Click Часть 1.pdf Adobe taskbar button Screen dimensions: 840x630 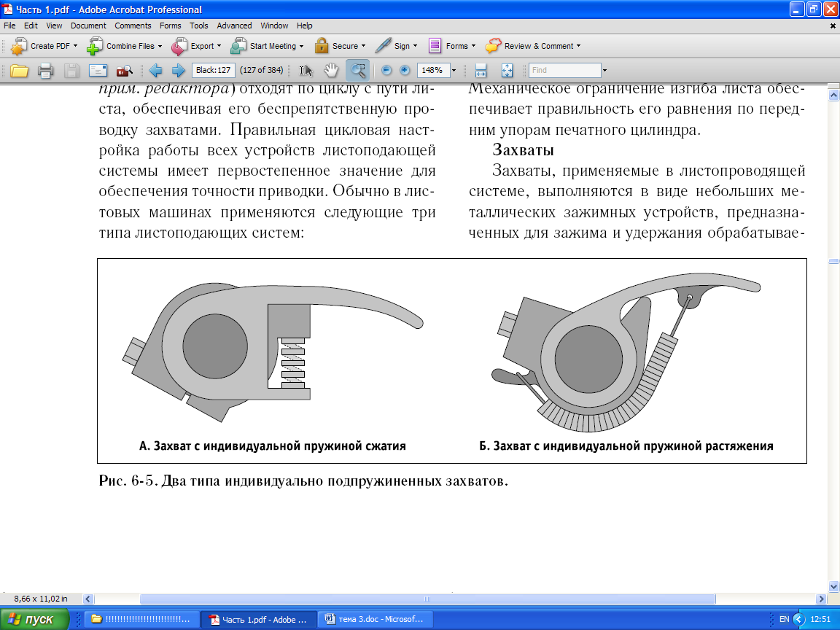[259, 619]
